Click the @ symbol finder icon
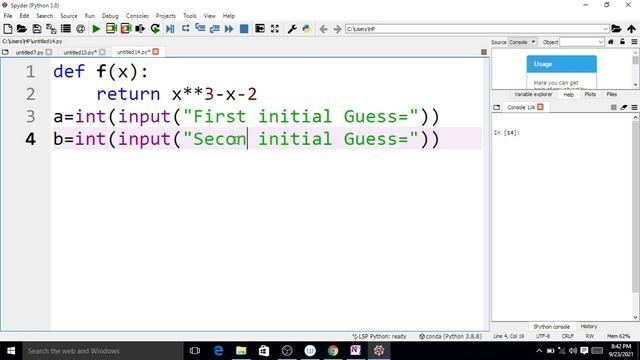The width and height of the screenshot is (640, 360). pyautogui.click(x=80, y=29)
